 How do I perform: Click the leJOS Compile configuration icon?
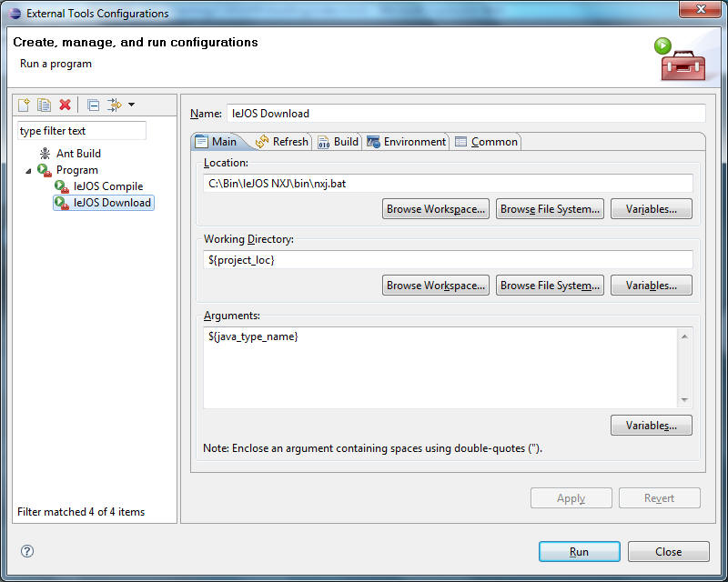[62, 186]
